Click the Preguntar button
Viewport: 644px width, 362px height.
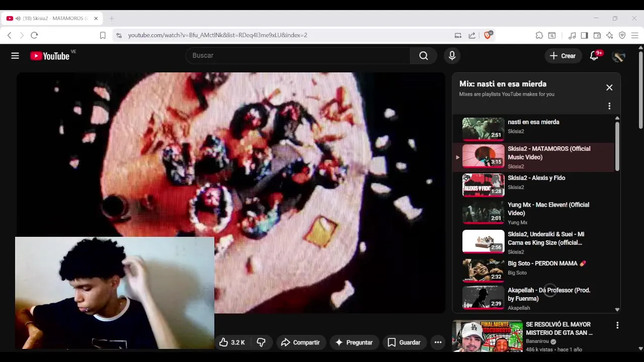click(x=354, y=342)
